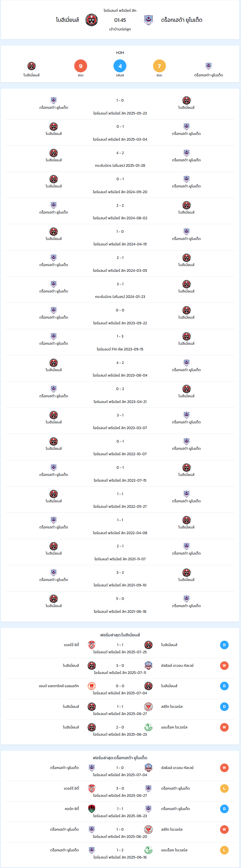Click the orange circle showing 9 wins
The width and height of the screenshot is (241, 868).
coord(81,66)
